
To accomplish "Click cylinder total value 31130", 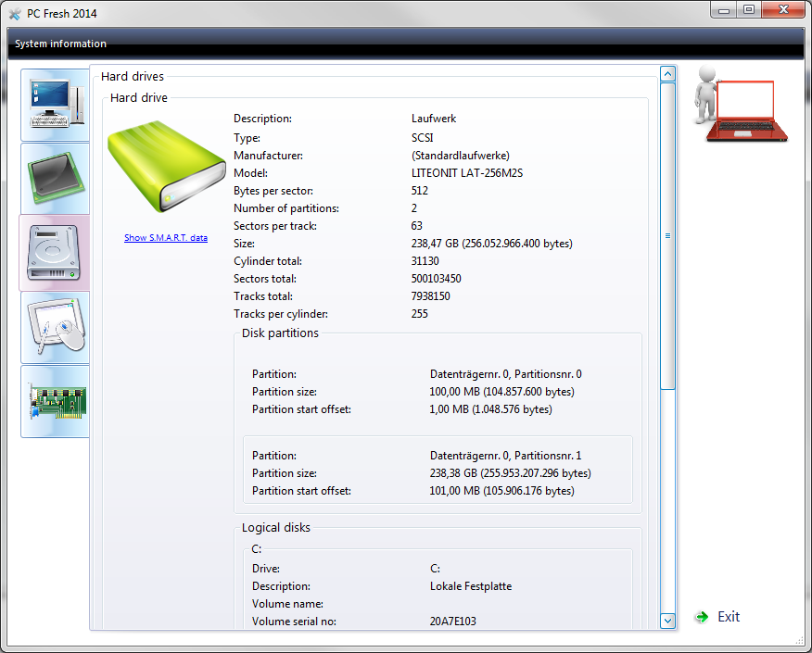I will (x=425, y=261).
